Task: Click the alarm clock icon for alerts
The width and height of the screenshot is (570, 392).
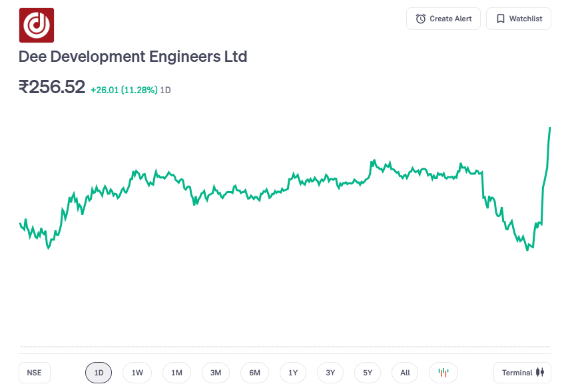Action: coord(420,19)
